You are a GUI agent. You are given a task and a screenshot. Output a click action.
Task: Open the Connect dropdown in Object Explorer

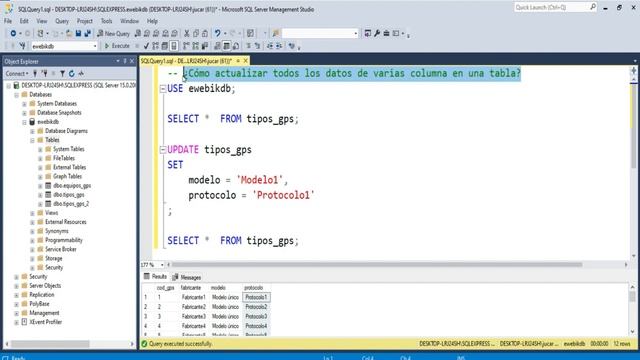click(x=17, y=73)
